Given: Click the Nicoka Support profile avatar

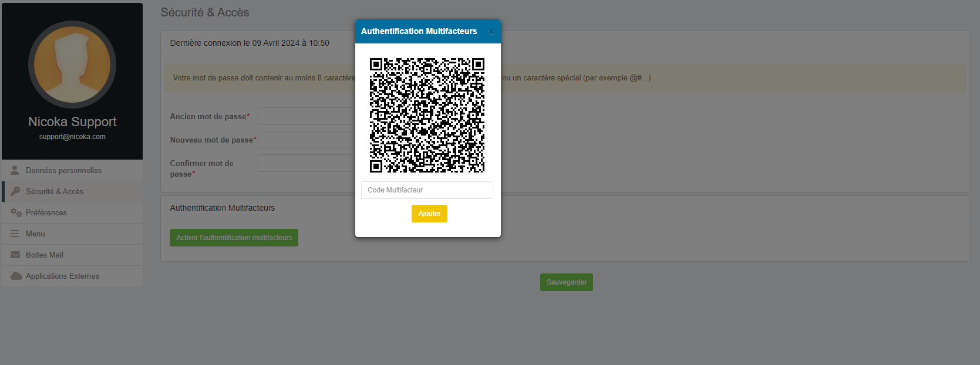Looking at the screenshot, I should (x=72, y=65).
